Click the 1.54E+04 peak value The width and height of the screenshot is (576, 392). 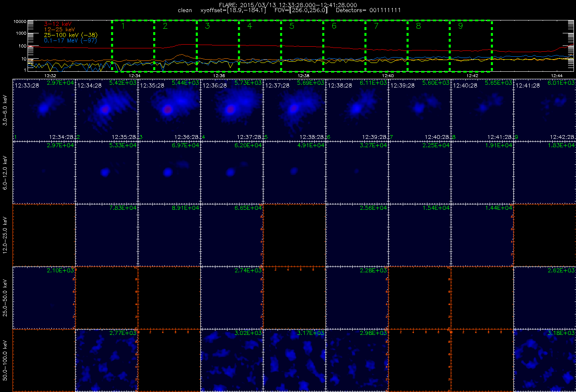coord(436,208)
